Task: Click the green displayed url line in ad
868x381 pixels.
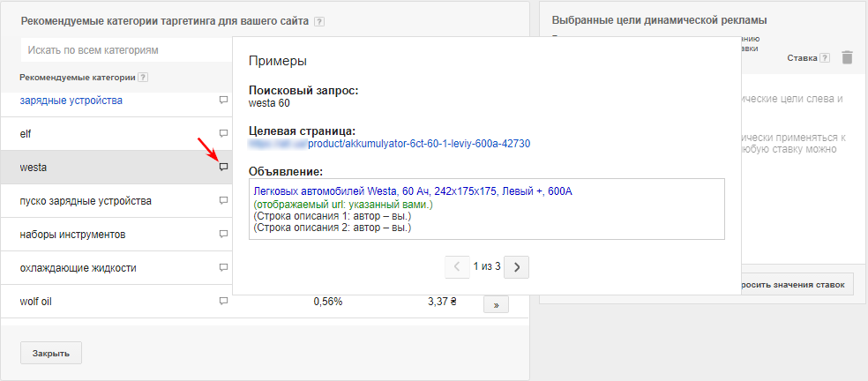Action: point(343,205)
